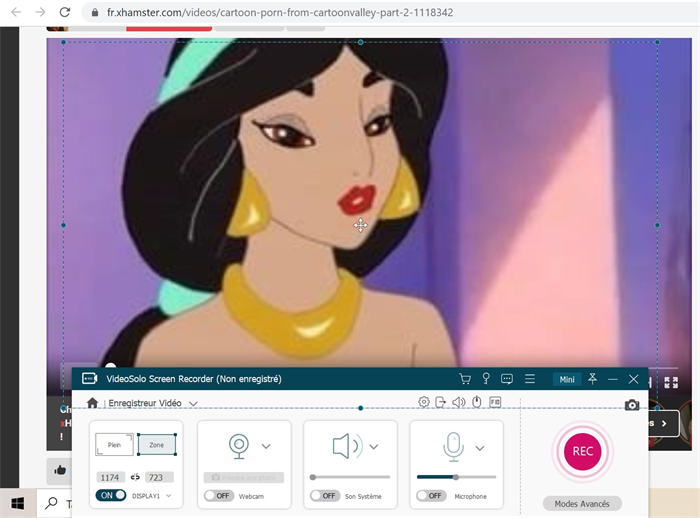Open Modes Avancés options
The image size is (700, 518).
pos(582,504)
